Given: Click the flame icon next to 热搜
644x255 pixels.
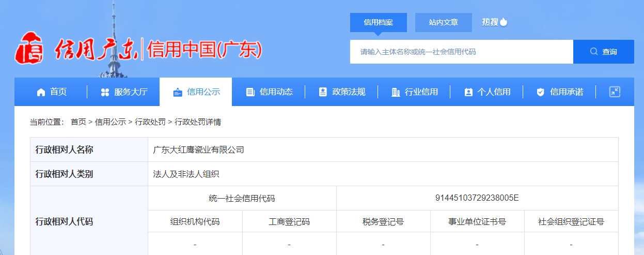Looking at the screenshot, I should click(504, 22).
